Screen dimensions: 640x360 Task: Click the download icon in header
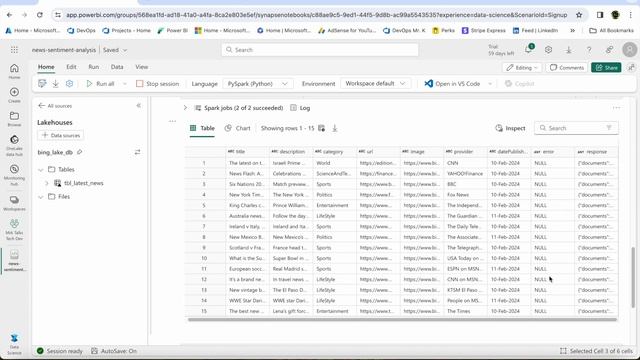coord(569,50)
